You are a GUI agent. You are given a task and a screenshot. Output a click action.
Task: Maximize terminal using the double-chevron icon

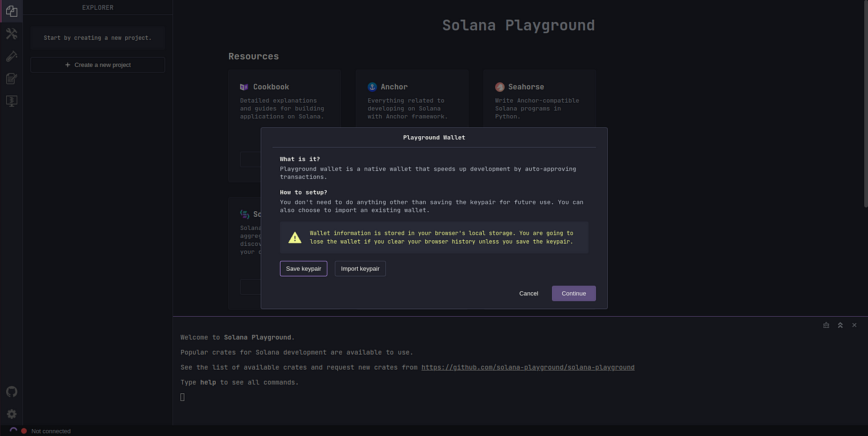(x=840, y=325)
